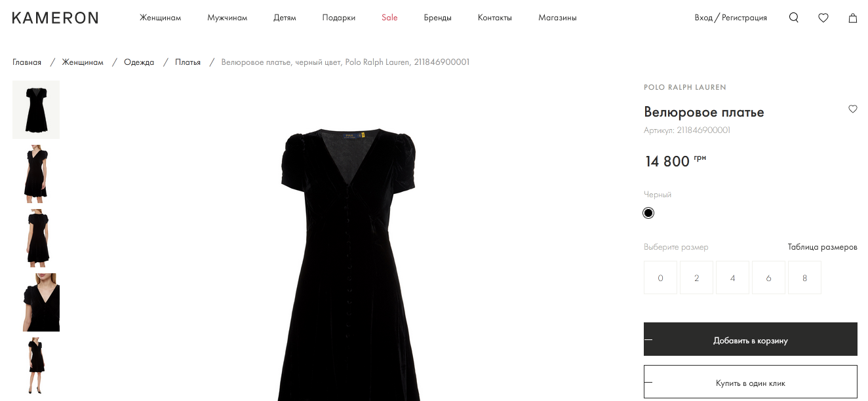
Task: Open the wishlist heart in header
Action: (823, 18)
